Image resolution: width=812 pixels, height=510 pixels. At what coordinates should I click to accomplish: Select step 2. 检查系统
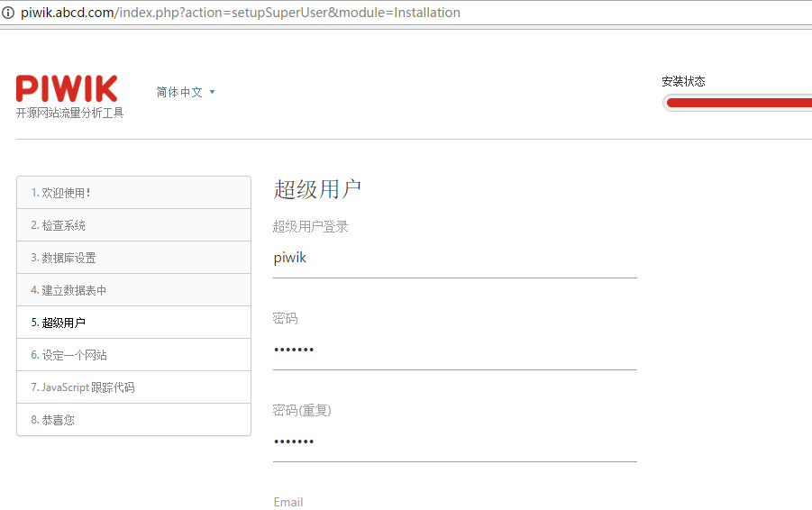[x=133, y=225]
